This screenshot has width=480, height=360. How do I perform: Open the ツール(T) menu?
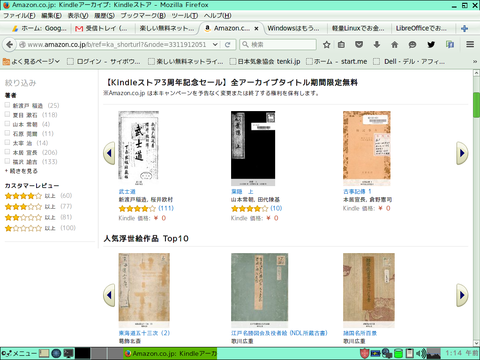(x=185, y=16)
